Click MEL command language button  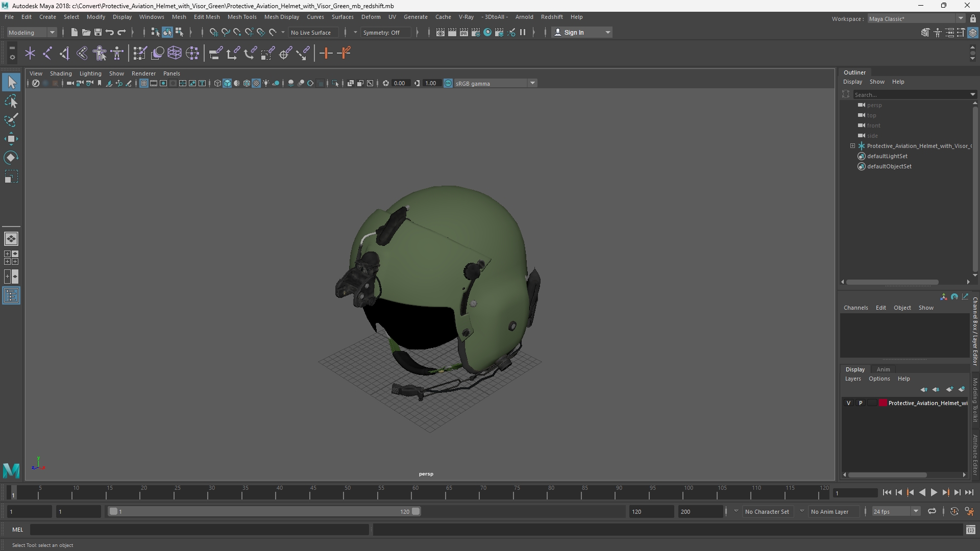18,530
